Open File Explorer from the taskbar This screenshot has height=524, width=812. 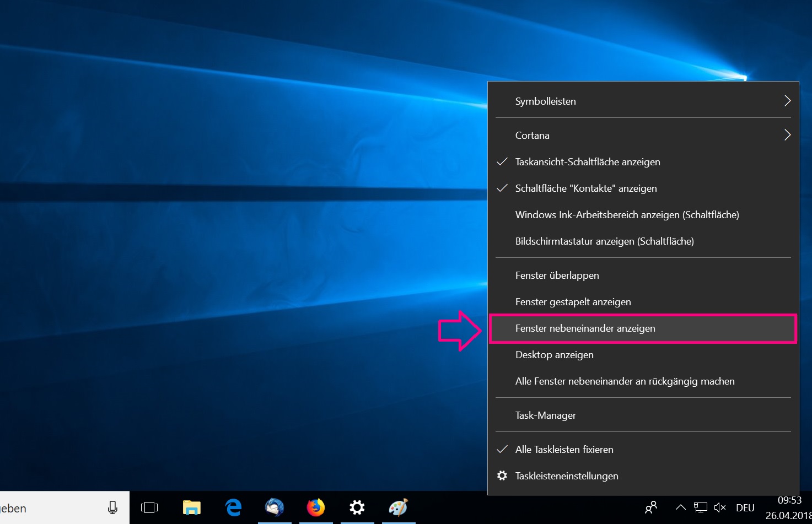(192, 507)
